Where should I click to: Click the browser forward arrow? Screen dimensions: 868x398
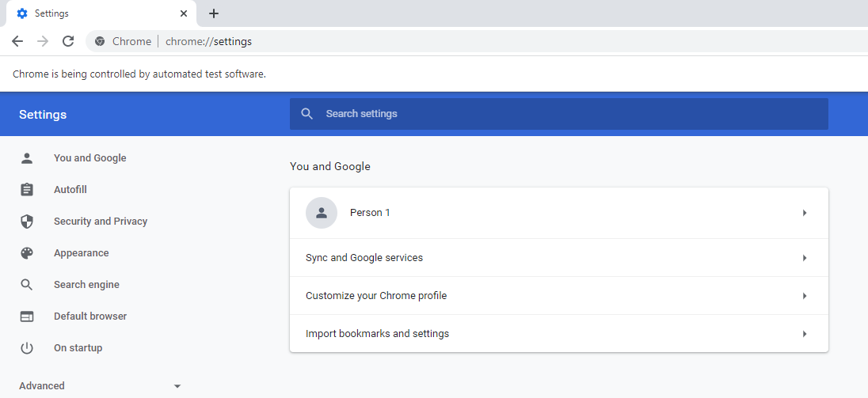(x=43, y=41)
